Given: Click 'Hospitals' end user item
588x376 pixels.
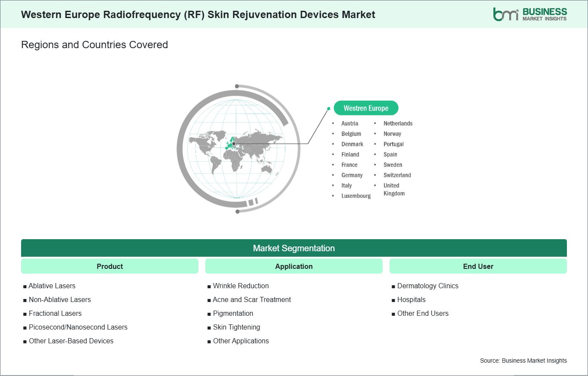Looking at the screenshot, I should tap(411, 299).
